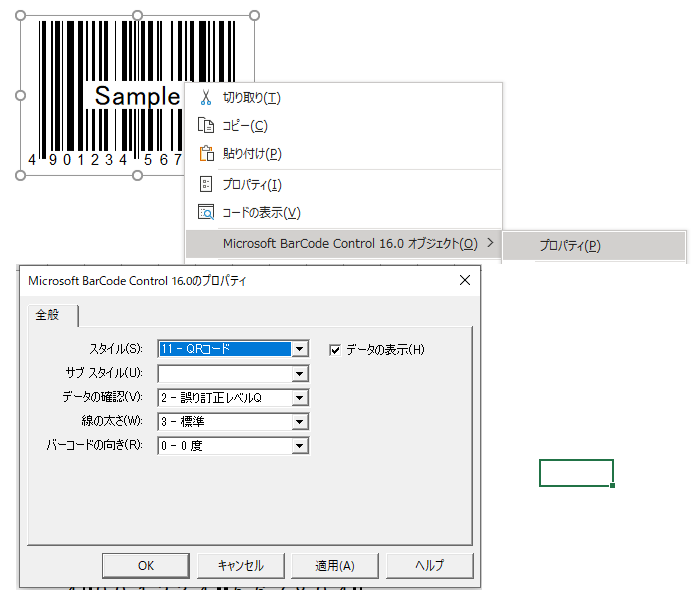This screenshot has width=694, height=610.
Task: Select 切り取り(T) from context menu
Action: [x=343, y=97]
